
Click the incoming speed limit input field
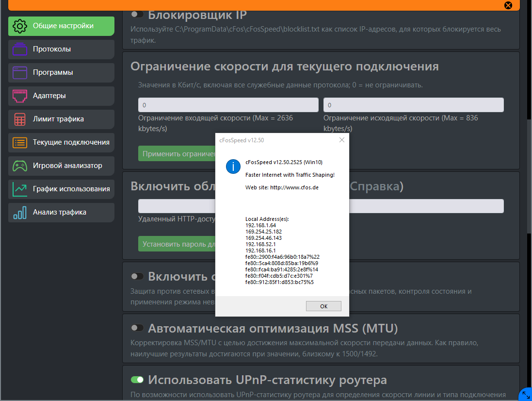tap(228, 105)
